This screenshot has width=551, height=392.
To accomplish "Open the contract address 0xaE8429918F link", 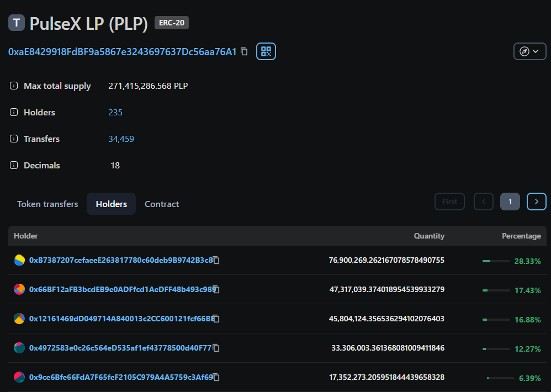I will (x=122, y=52).
